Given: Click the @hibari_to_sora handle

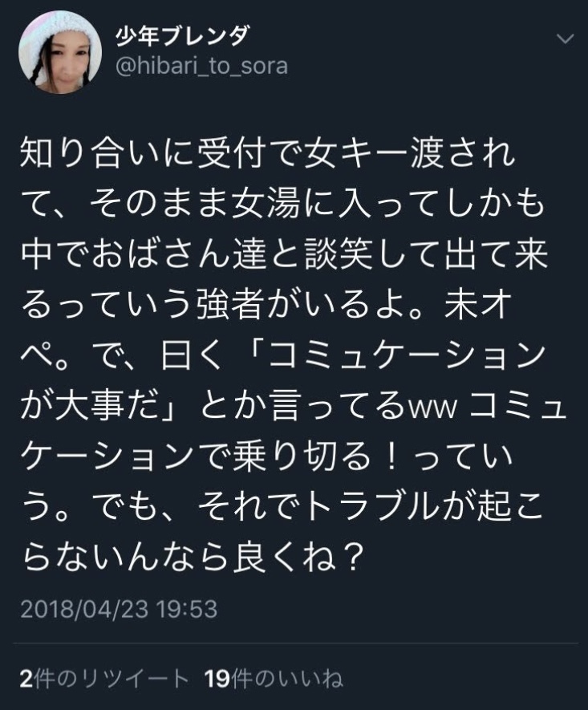Looking at the screenshot, I should coord(202,67).
